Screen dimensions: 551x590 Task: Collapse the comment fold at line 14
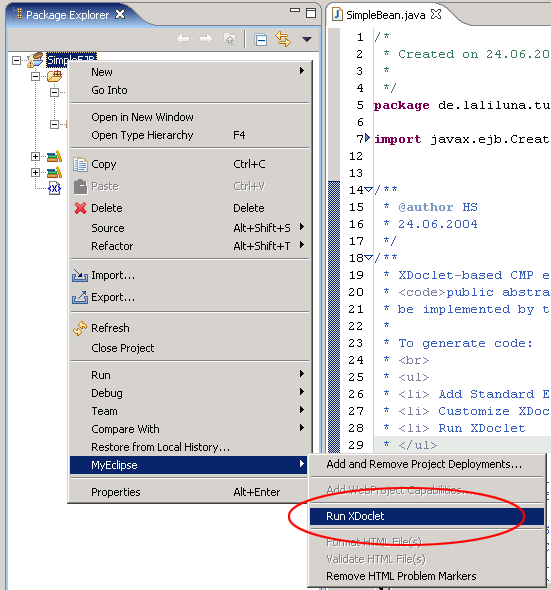(369, 190)
